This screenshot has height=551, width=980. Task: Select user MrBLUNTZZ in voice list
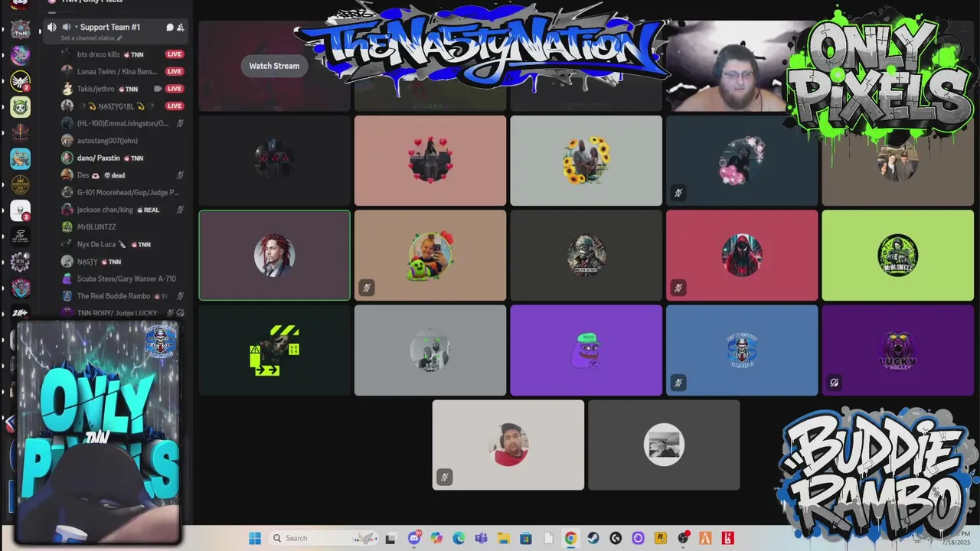[122, 227]
